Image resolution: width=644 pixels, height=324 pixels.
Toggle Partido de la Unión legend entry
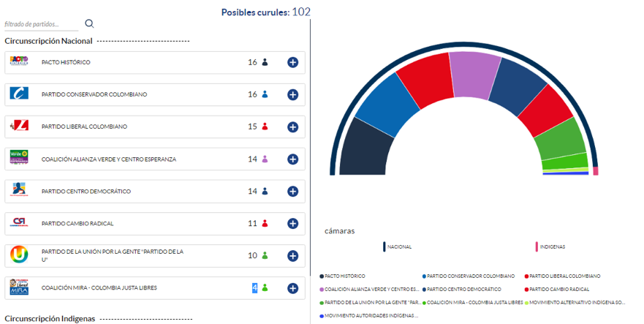tap(371, 303)
